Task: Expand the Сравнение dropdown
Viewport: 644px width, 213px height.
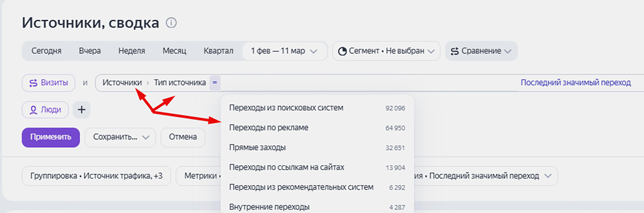Action: point(481,51)
